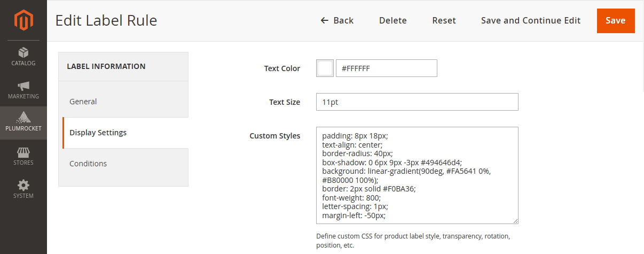This screenshot has width=644, height=254.
Task: Open the System gear menu
Action: point(23,189)
